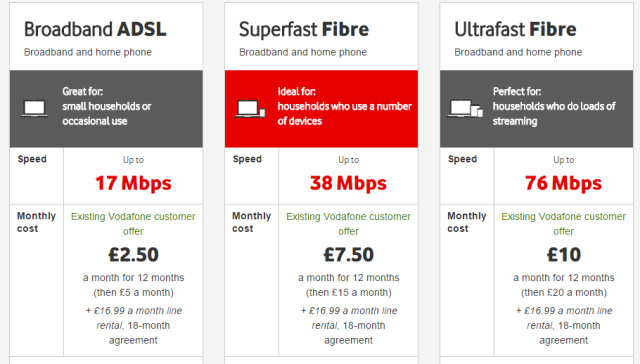Click Superfast 'Existing Vodafone customer offer' text
Screen dimensions: 640x364
pos(348,224)
